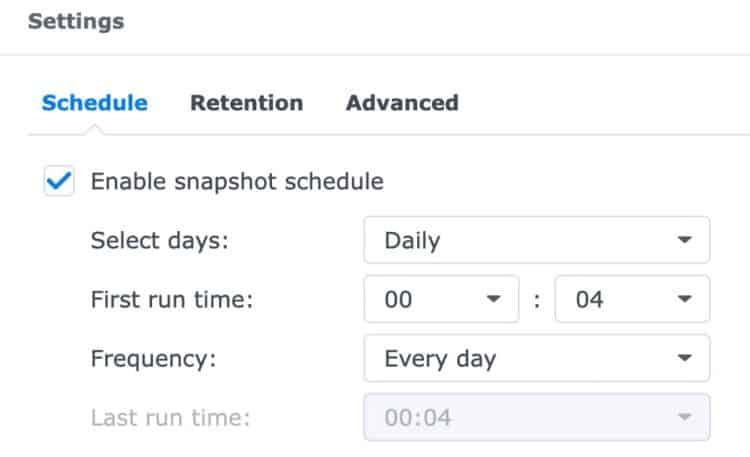
Task: Click the 'Enable snapshot schedule' label text
Action: tap(237, 182)
